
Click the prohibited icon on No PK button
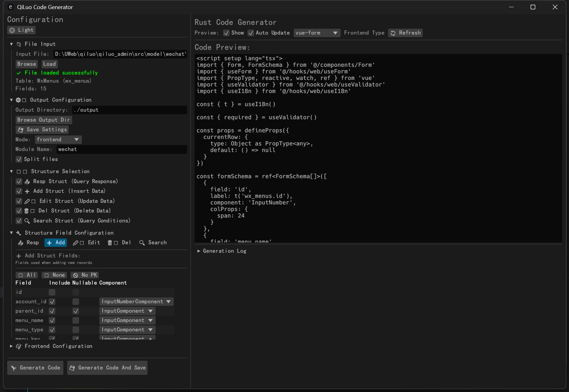76,275
